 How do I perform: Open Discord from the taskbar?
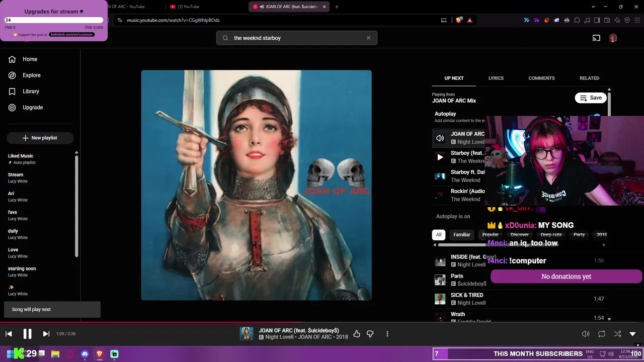85,354
